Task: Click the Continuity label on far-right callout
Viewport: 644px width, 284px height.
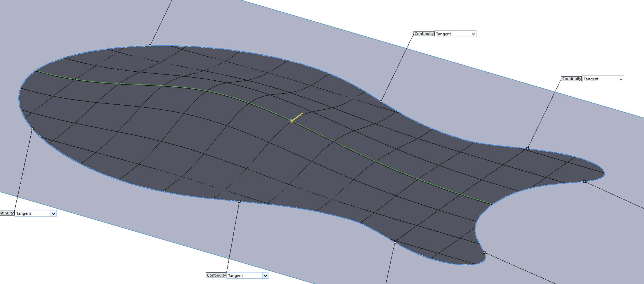Action: (571, 79)
